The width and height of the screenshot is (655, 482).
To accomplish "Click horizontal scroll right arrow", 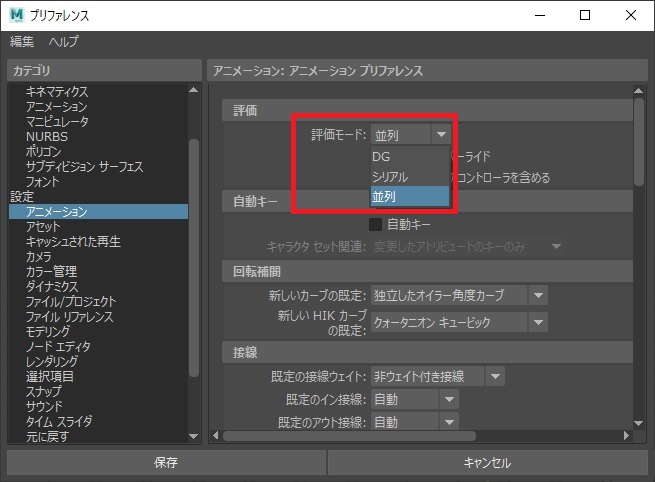I will [626, 436].
